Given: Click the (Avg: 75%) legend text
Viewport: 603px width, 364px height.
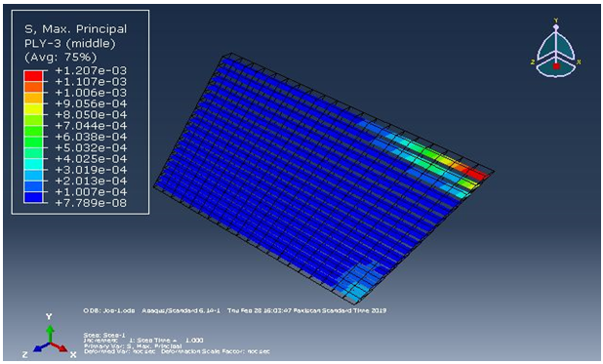Looking at the screenshot, I should 60,58.
